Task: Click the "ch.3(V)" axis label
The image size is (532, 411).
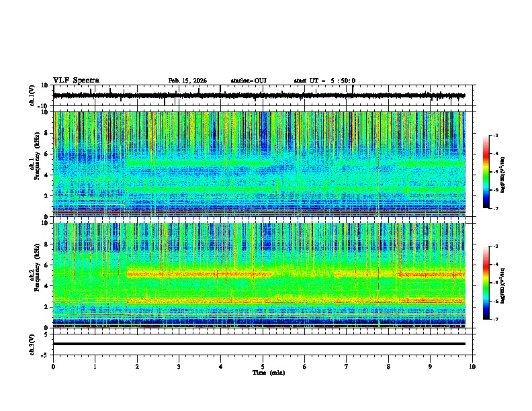Action: [32, 345]
